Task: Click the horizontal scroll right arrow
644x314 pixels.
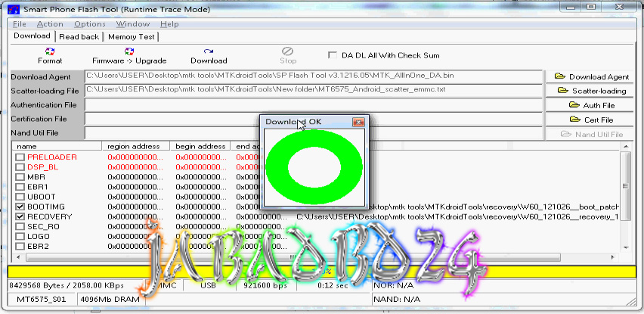Action: (x=612, y=257)
